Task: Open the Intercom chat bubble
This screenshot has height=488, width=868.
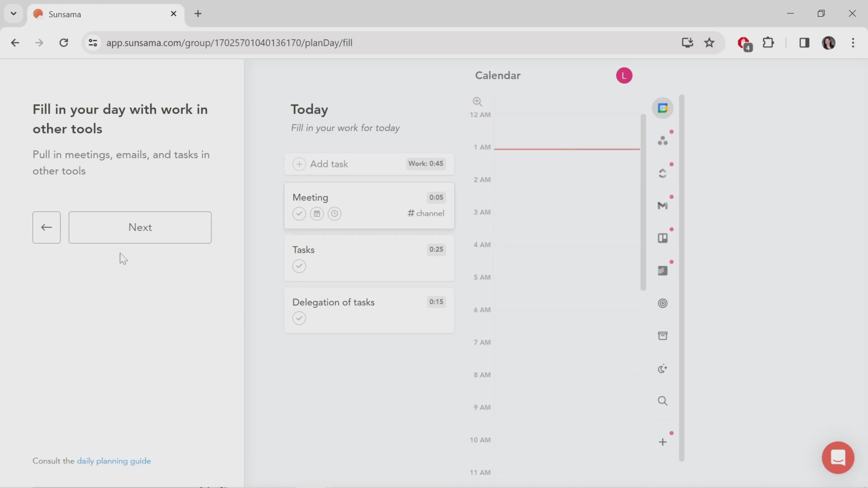Action: click(838, 457)
